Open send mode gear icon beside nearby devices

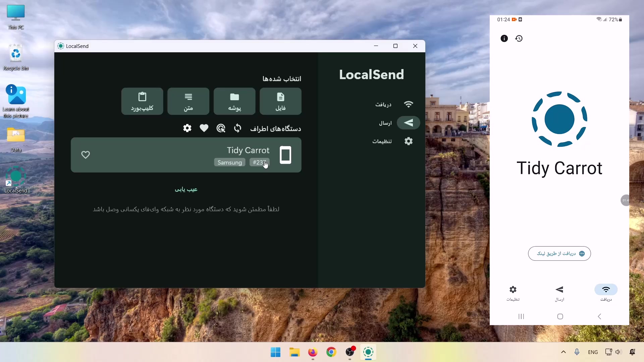click(187, 128)
